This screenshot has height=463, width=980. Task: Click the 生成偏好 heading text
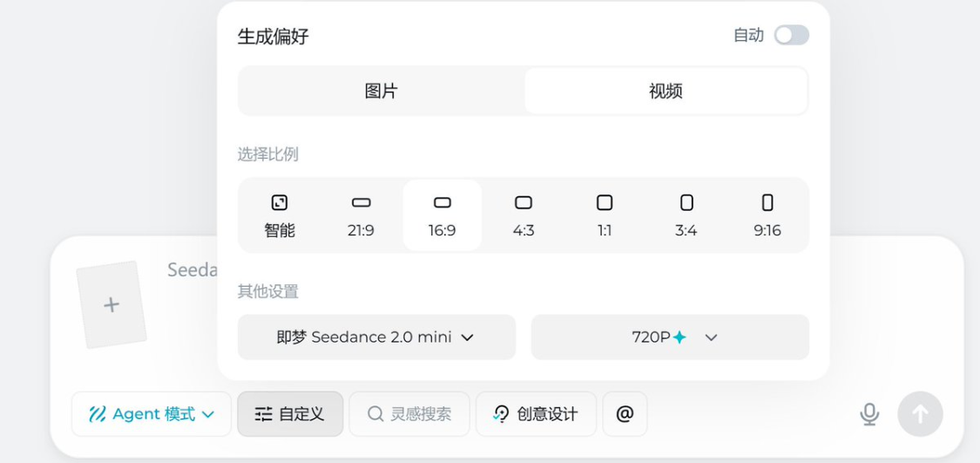point(274,37)
